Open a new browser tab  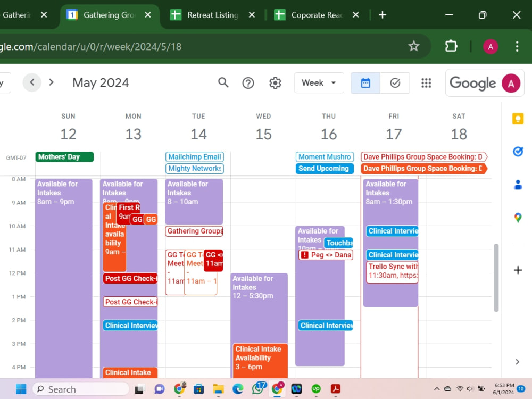383,15
